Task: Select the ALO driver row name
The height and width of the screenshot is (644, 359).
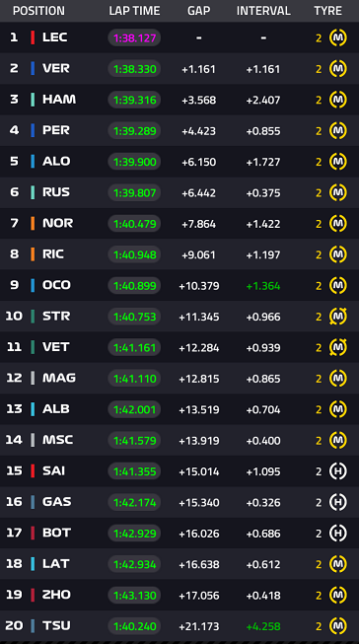Action: 56,162
